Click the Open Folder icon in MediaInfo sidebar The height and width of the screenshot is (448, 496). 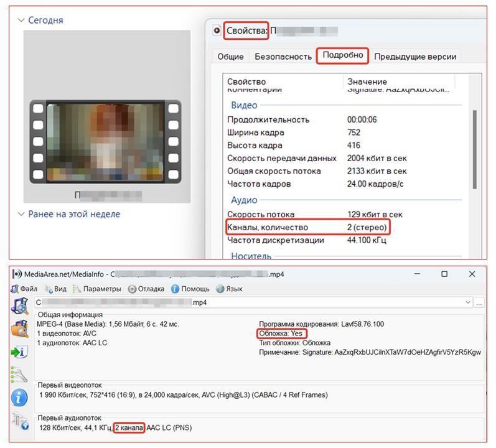tap(20, 329)
